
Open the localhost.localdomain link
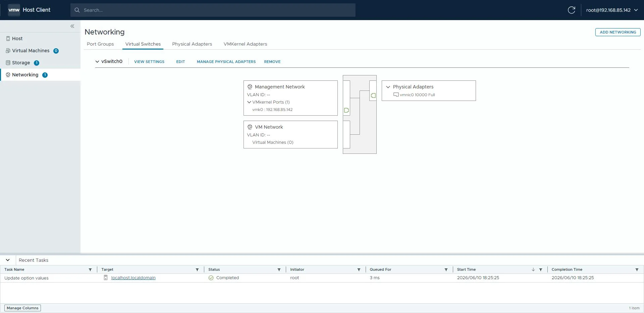pyautogui.click(x=133, y=278)
